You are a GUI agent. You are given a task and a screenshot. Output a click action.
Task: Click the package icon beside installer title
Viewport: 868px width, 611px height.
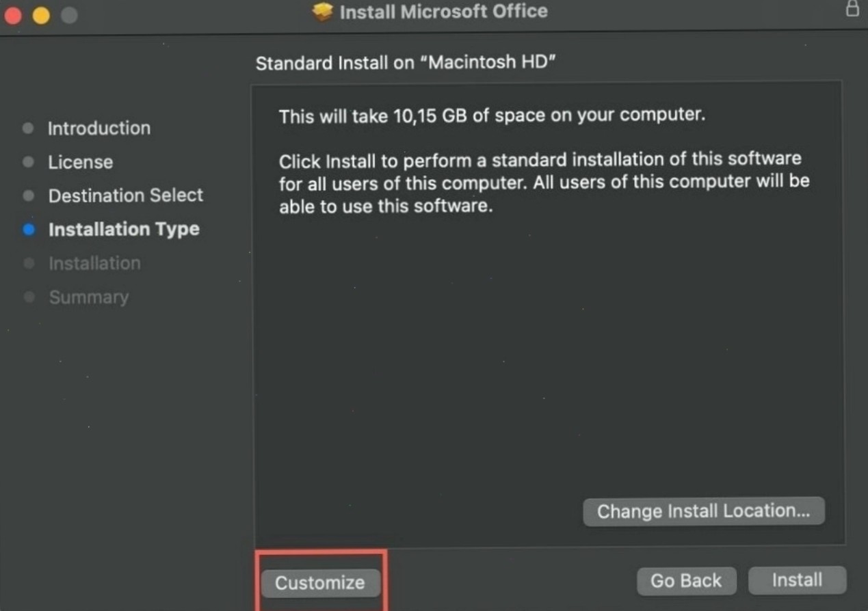(x=322, y=12)
